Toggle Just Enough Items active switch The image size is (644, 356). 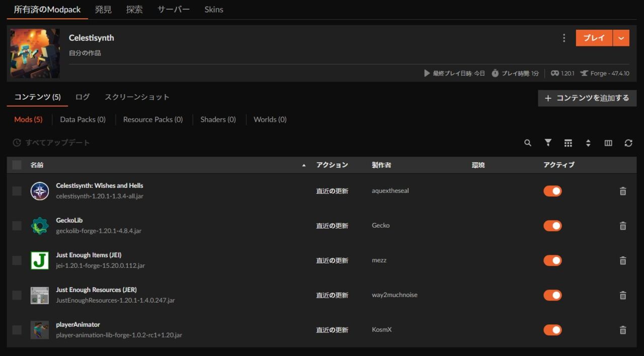(x=552, y=260)
